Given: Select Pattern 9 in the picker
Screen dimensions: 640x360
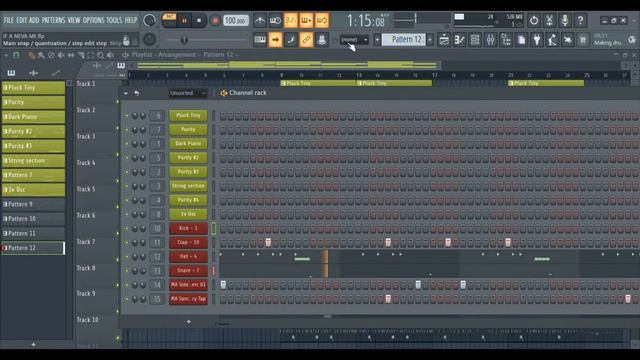Looking at the screenshot, I should tap(33, 204).
